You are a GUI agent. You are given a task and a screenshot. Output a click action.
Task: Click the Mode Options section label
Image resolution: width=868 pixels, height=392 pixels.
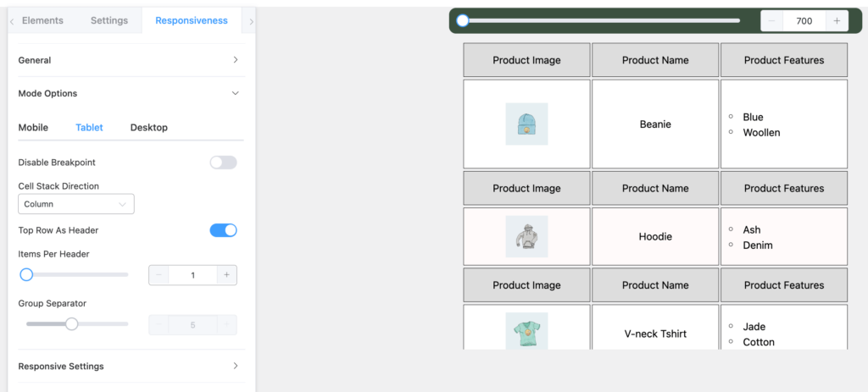47,93
